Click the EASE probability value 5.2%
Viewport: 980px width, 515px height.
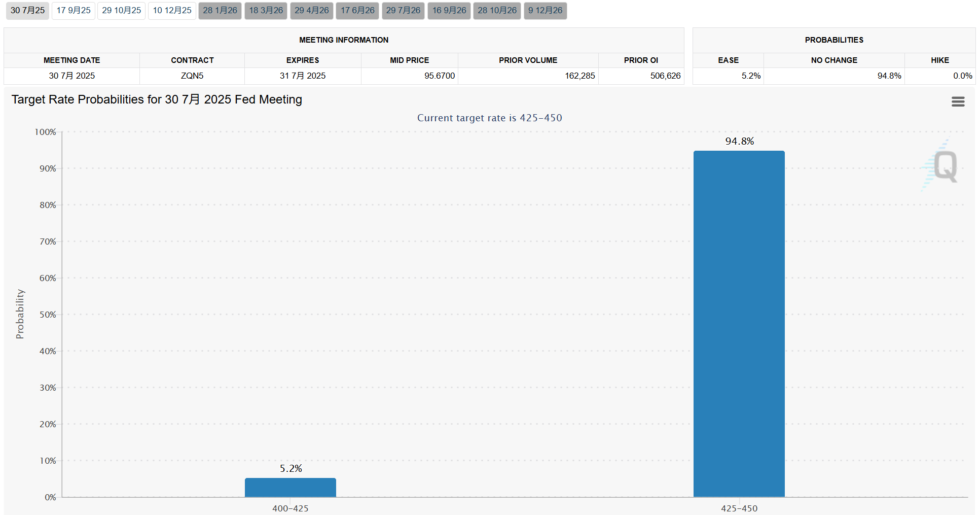click(x=751, y=76)
